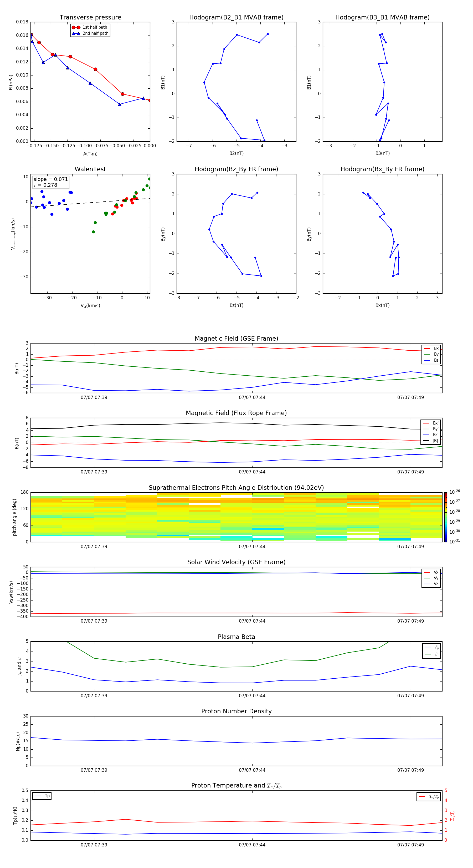Image resolution: width=473 pixels, height=868 pixels.
Task: Click the pitch angle colorbar
Action: [x=446, y=517]
